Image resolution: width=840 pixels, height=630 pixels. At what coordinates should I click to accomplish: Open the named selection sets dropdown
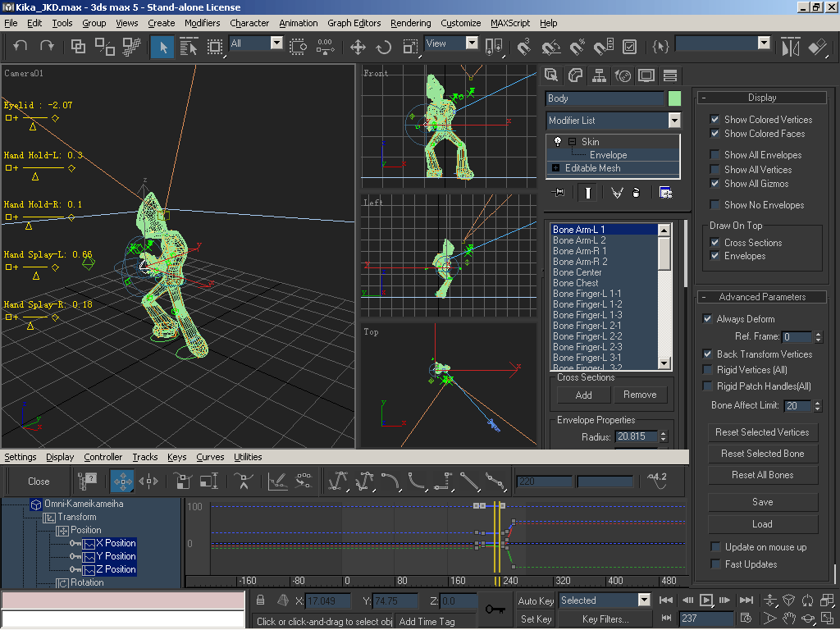point(764,43)
